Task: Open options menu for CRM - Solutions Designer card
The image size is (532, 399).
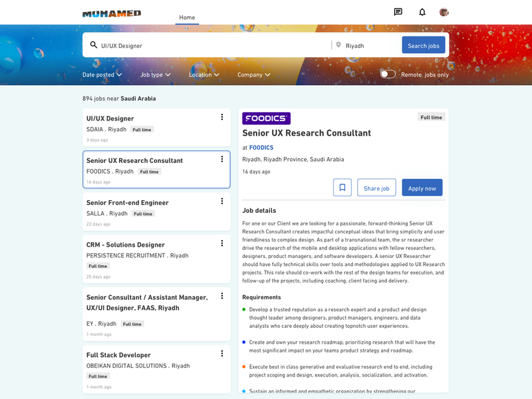Action: pos(222,243)
